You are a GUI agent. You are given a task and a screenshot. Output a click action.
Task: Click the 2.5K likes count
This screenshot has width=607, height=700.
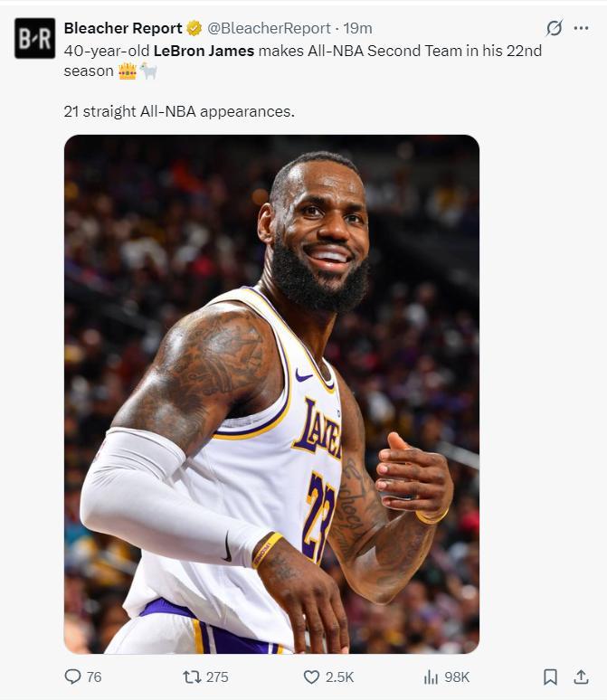coord(340,676)
